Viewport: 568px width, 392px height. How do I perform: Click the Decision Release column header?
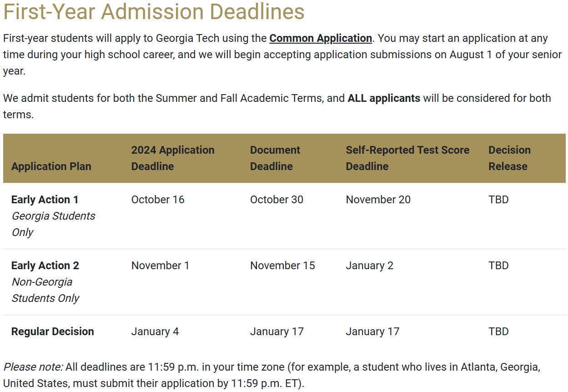coord(509,158)
